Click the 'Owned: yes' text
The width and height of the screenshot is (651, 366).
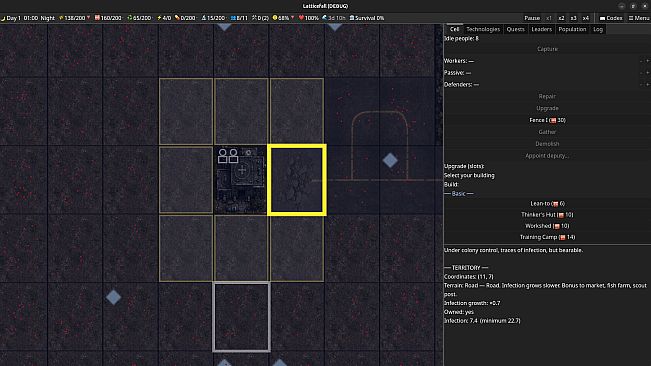[x=459, y=312]
